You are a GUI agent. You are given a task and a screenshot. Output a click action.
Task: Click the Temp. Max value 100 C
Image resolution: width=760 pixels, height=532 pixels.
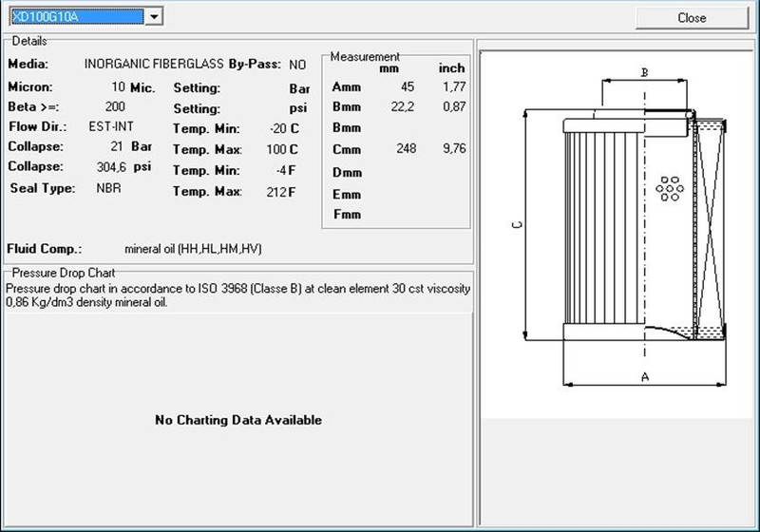pos(282,150)
